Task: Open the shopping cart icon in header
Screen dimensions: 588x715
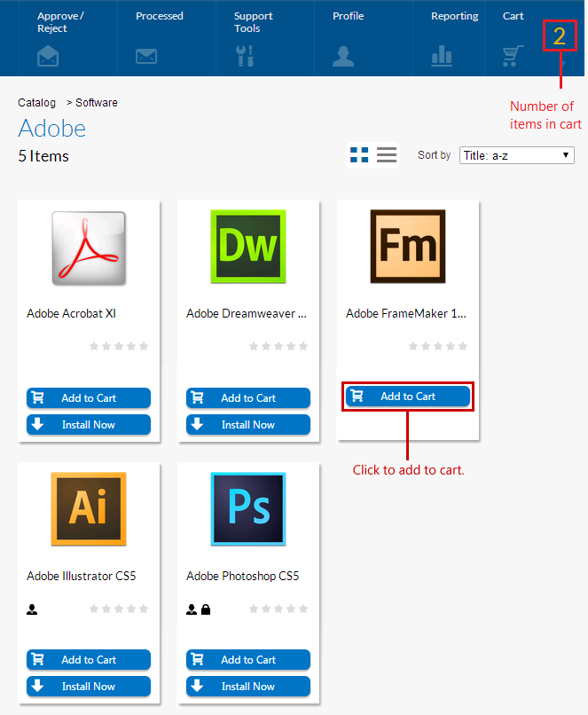Action: click(x=513, y=56)
